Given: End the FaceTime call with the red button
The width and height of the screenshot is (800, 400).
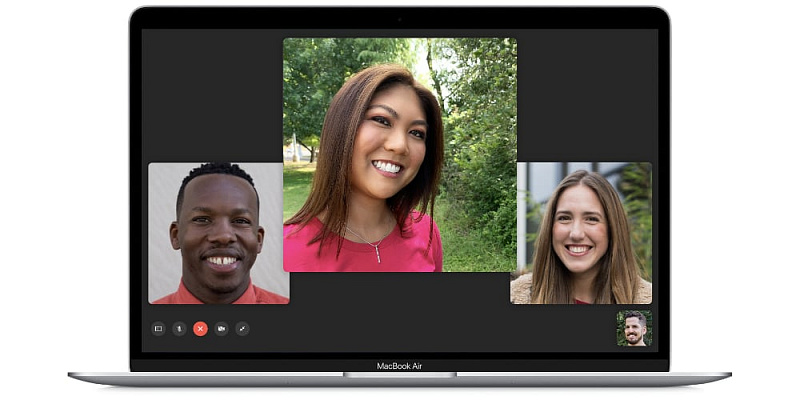Looking at the screenshot, I should pos(200,328).
